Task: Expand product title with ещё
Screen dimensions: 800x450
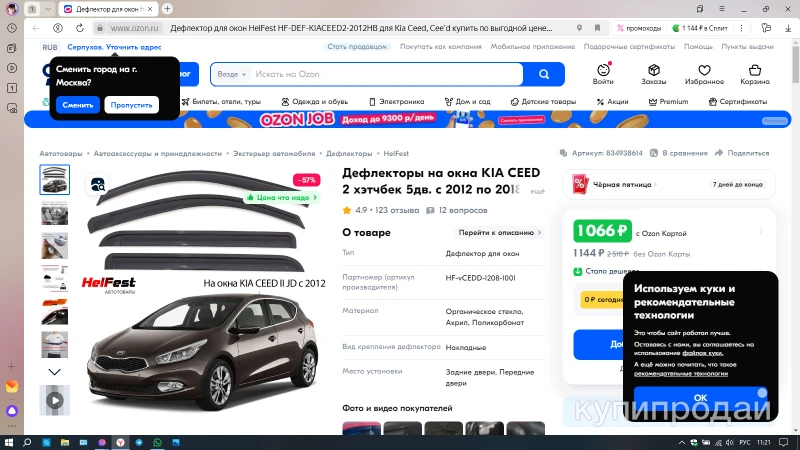Action: pyautogui.click(x=537, y=191)
